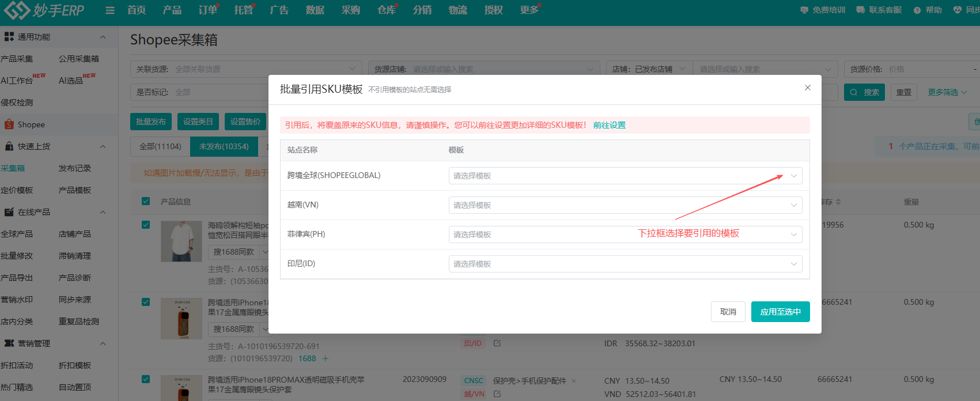Open 产品 top menu

click(x=172, y=10)
